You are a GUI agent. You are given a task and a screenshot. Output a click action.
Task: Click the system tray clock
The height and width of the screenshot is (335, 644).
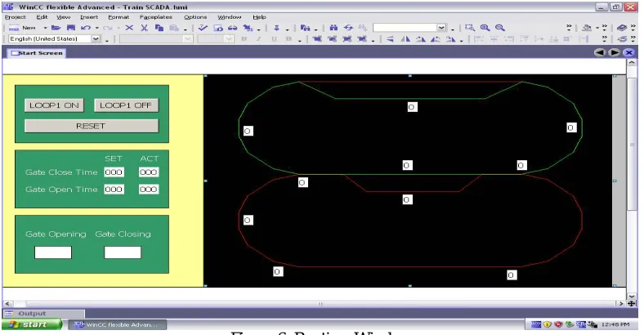615,324
